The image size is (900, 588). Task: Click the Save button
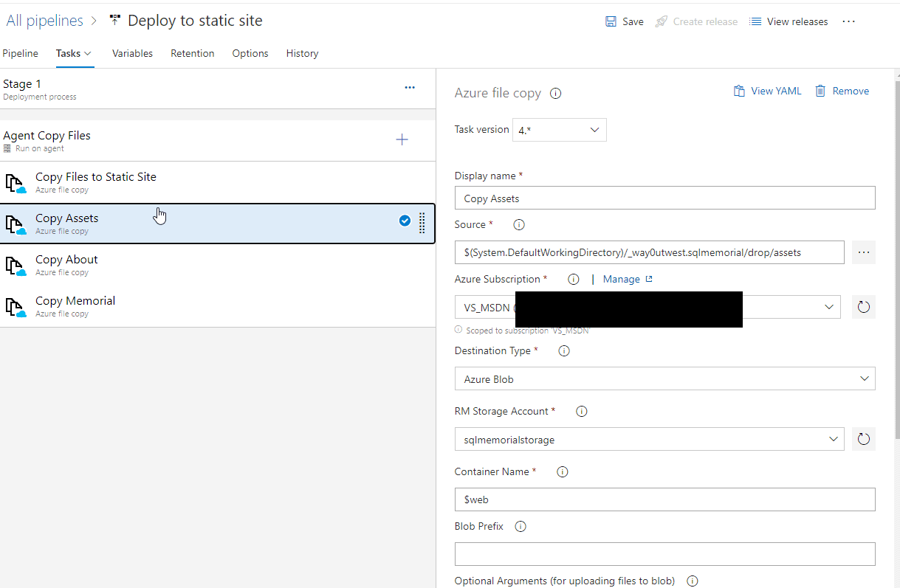pos(625,21)
